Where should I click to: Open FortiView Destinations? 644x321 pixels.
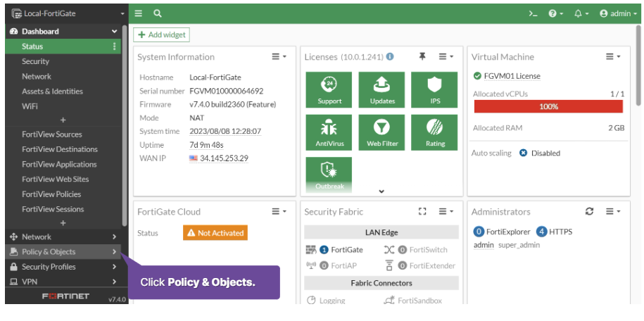click(x=60, y=149)
